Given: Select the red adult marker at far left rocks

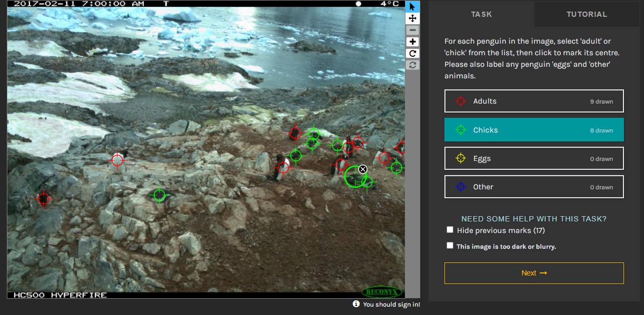Looking at the screenshot, I should tap(44, 199).
